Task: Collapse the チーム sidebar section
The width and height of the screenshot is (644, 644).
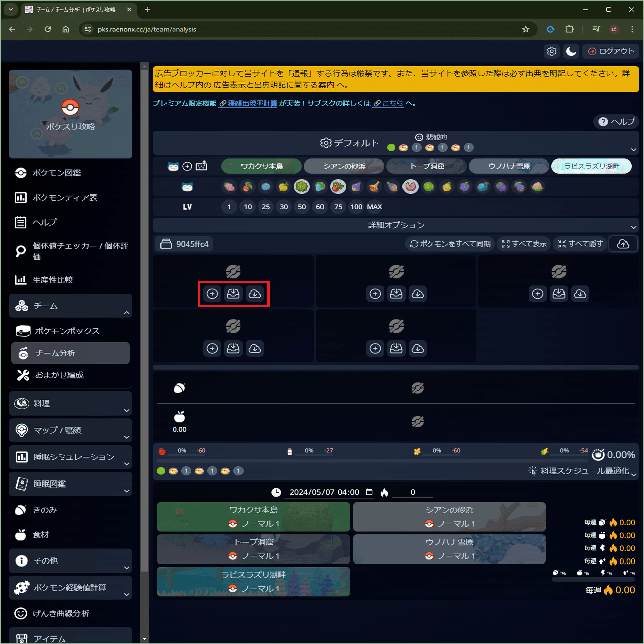Action: pyautogui.click(x=70, y=306)
